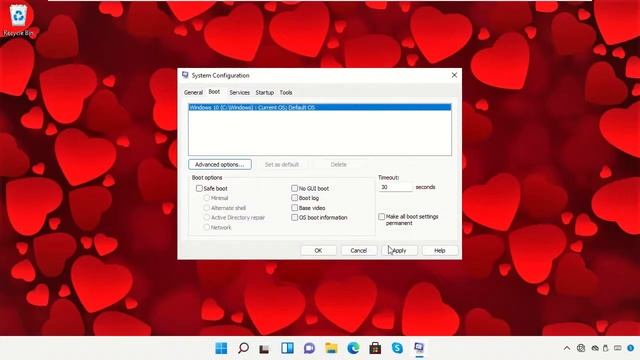
Task: Click the Delete button
Action: [x=338, y=164]
